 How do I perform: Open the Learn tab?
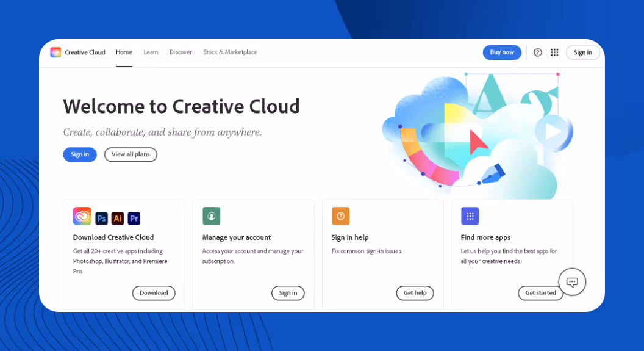pyautogui.click(x=151, y=52)
